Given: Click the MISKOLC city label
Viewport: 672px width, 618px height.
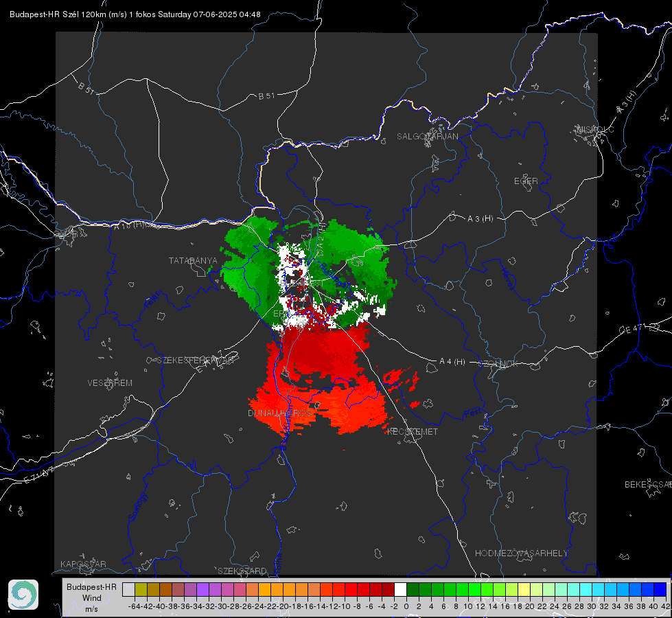Looking at the screenshot, I should [x=595, y=129].
